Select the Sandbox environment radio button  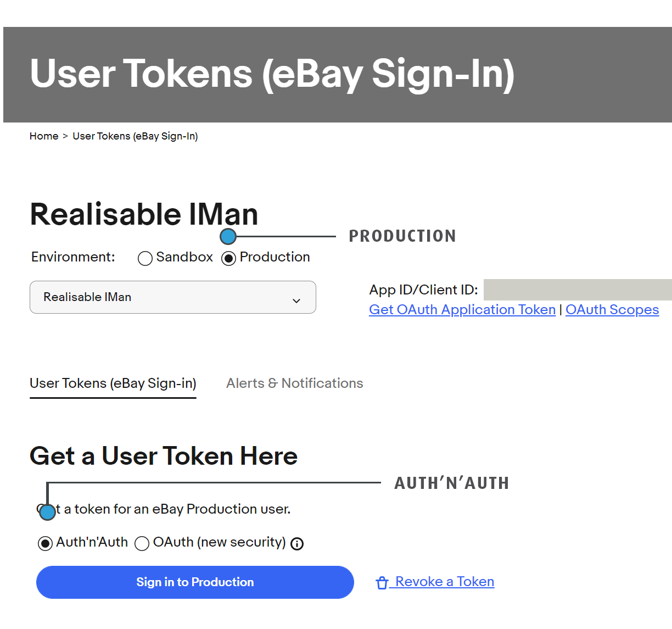[145, 259]
